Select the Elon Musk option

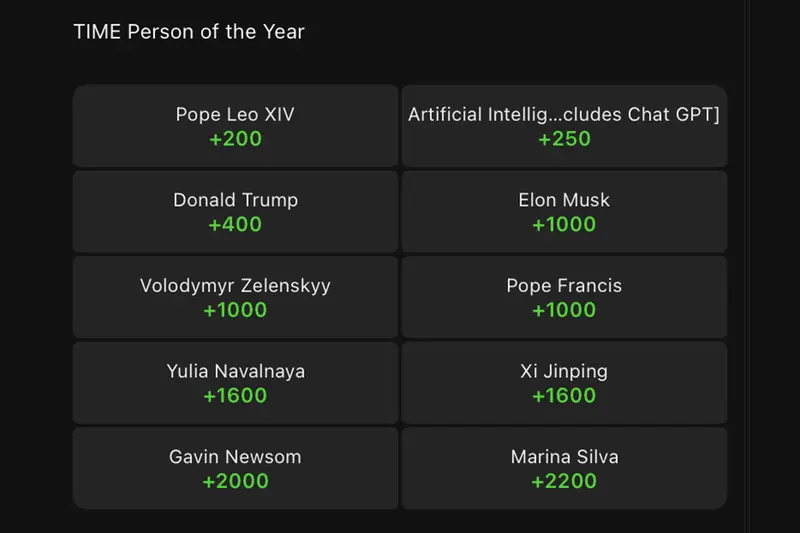click(564, 211)
